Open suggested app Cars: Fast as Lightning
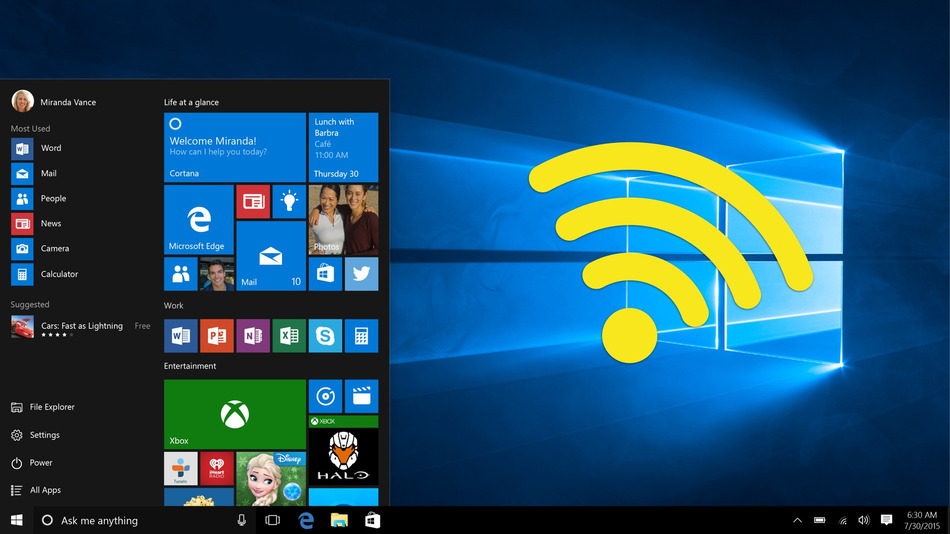Viewport: 950px width, 534px height. click(x=81, y=327)
